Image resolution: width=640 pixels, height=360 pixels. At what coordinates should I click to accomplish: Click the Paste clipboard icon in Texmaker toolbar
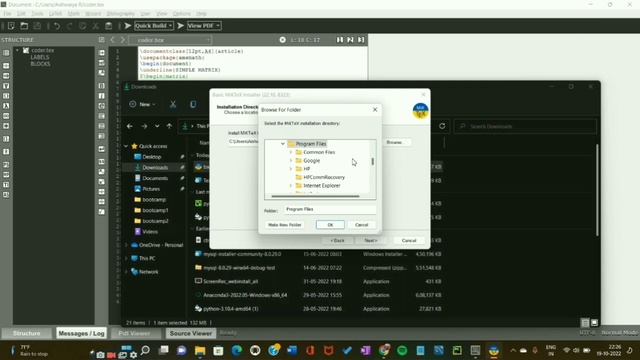tap(109, 26)
